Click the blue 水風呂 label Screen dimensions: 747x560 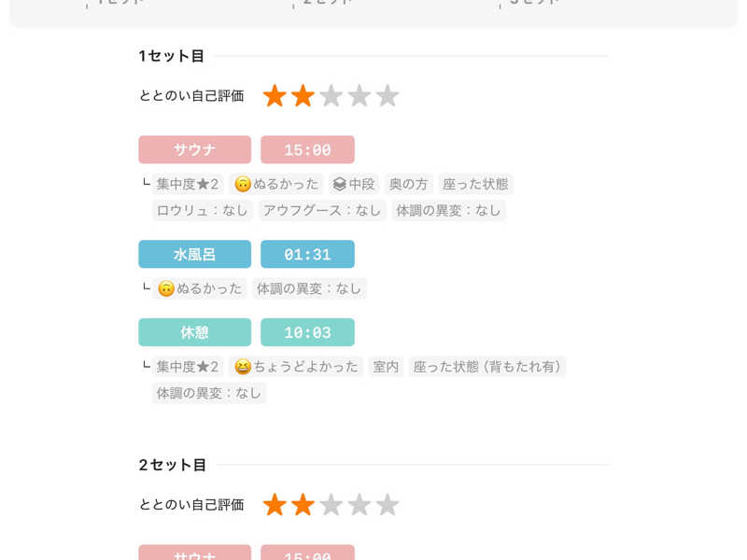[194, 254]
